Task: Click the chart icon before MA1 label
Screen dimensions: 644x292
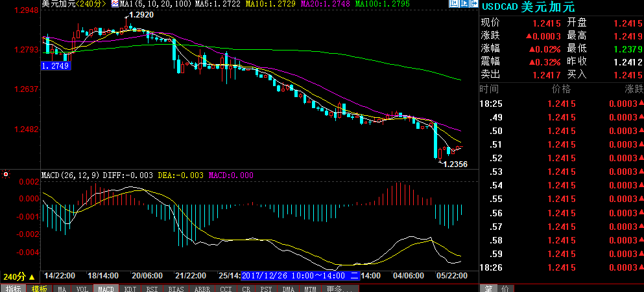Action: (115, 4)
